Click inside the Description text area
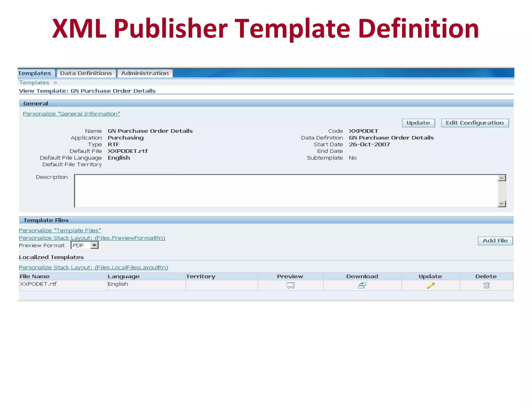Image resolution: width=532 pixels, height=409 pixels. (286, 191)
